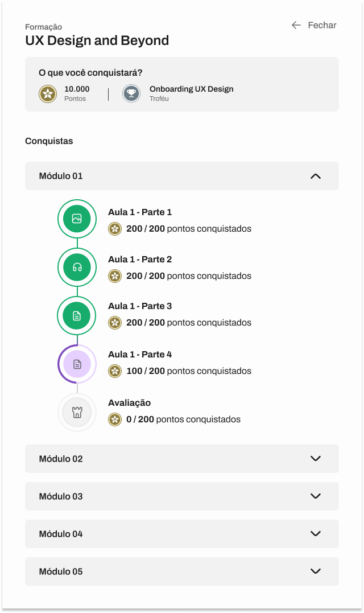Viewport: 364px width, 613px height.
Task: Collapse Módulo 01 using the up chevron
Action: (316, 176)
